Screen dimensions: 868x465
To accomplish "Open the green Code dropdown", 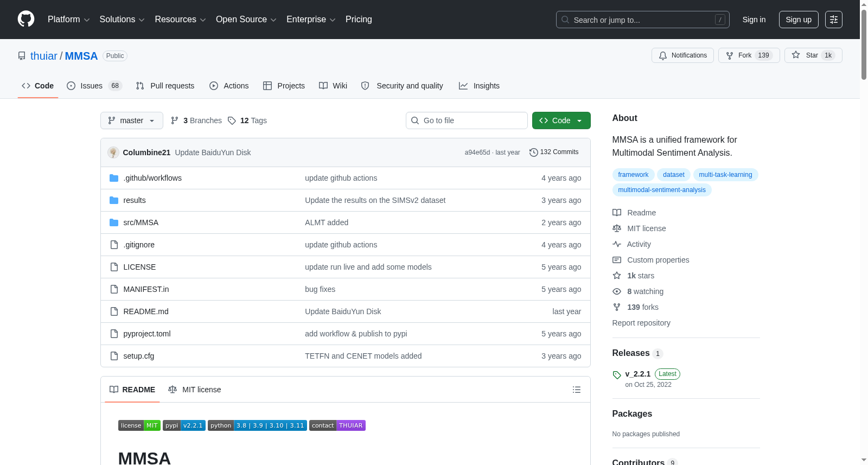I will 561,120.
